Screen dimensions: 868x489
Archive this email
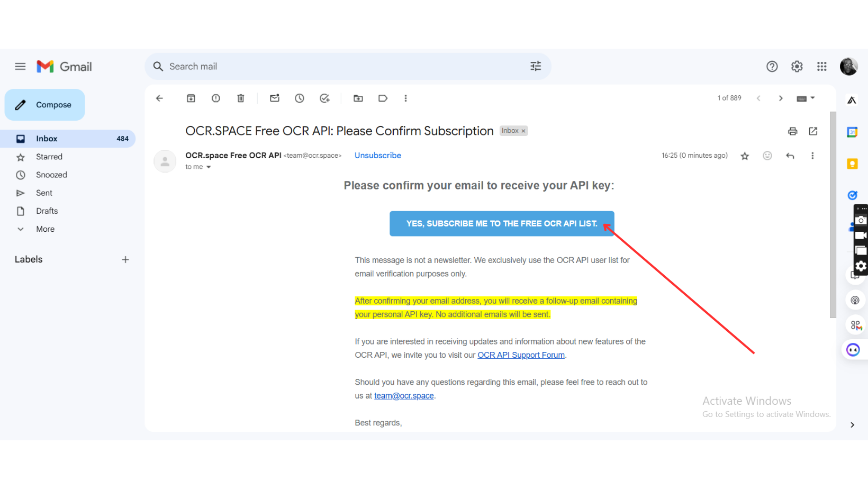[x=191, y=98]
